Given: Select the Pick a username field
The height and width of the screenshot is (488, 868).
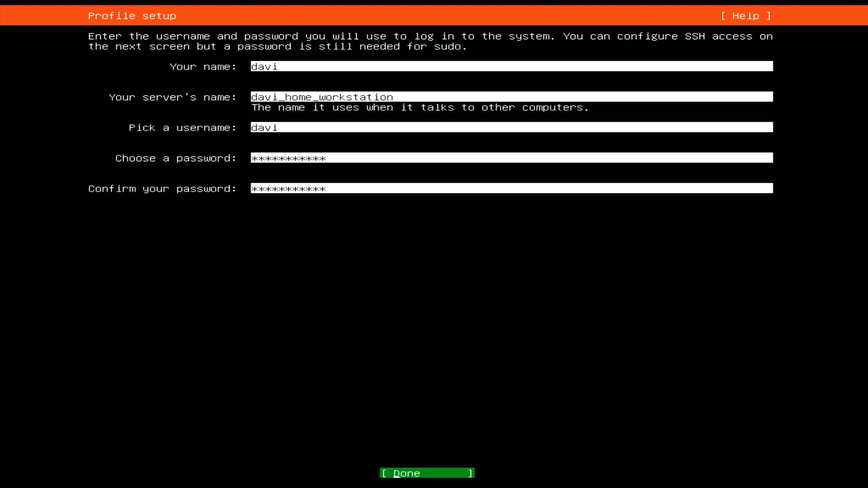Looking at the screenshot, I should click(x=511, y=127).
